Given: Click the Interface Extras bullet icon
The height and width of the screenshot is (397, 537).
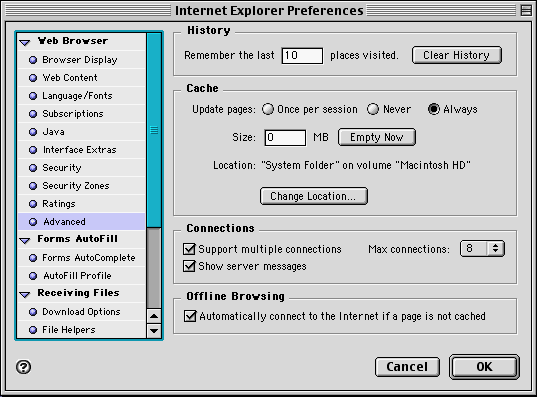Looking at the screenshot, I should click(33, 150).
